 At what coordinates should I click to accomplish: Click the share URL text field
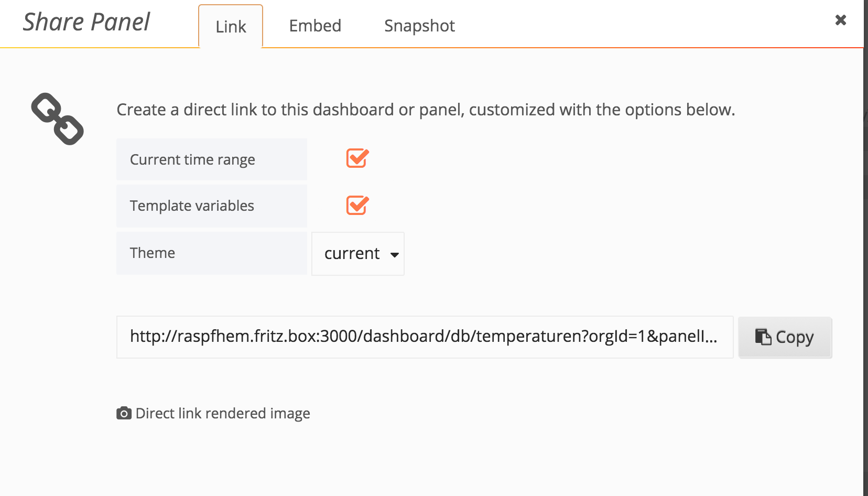click(425, 337)
